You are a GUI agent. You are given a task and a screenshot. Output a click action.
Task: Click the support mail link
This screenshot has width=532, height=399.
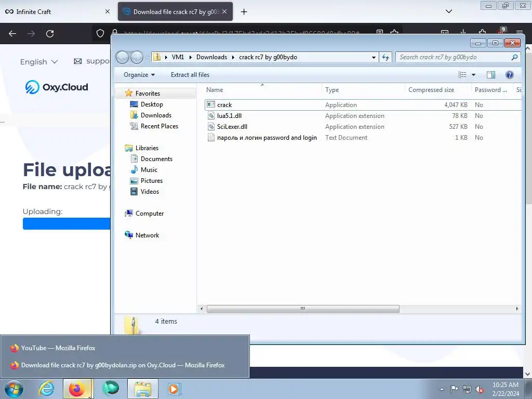91,61
